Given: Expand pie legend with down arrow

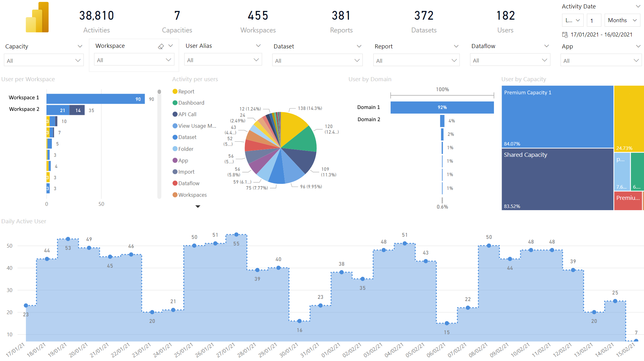Looking at the screenshot, I should tap(198, 206).
